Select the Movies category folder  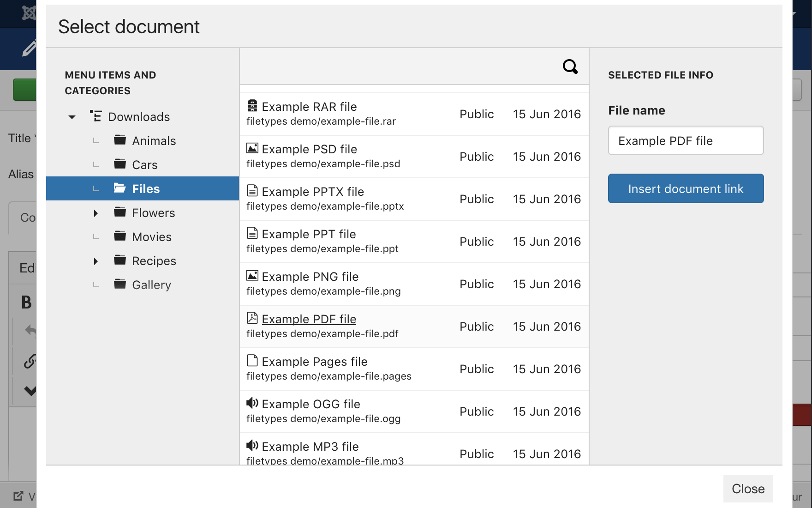[151, 237]
